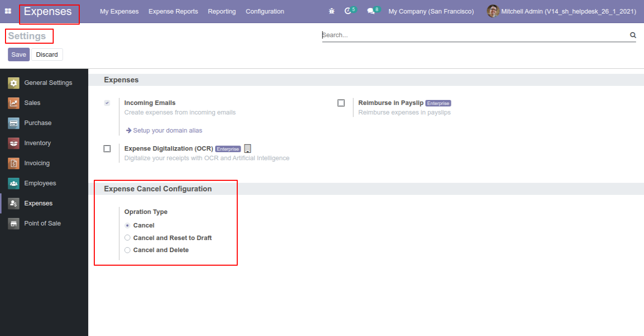Open My Company (San Francisco) switcher
This screenshot has height=336, width=644.
coord(431,11)
